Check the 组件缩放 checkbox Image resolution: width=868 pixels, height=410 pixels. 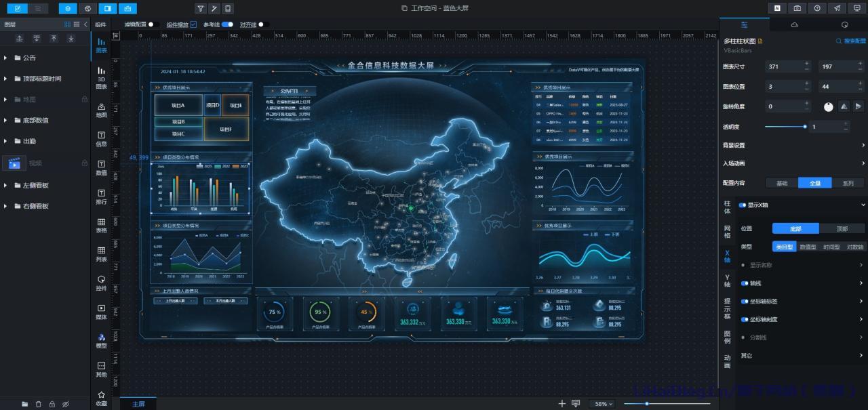click(x=193, y=24)
